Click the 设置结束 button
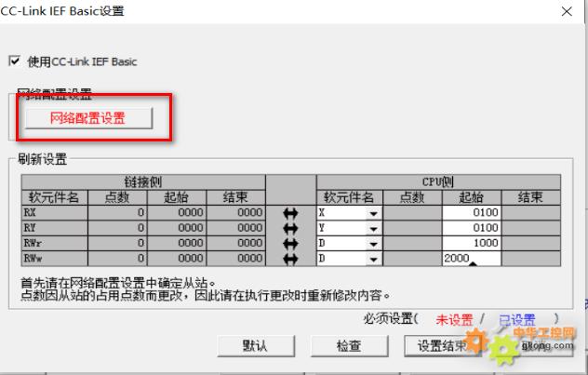This screenshot has height=375, width=588. tap(443, 345)
